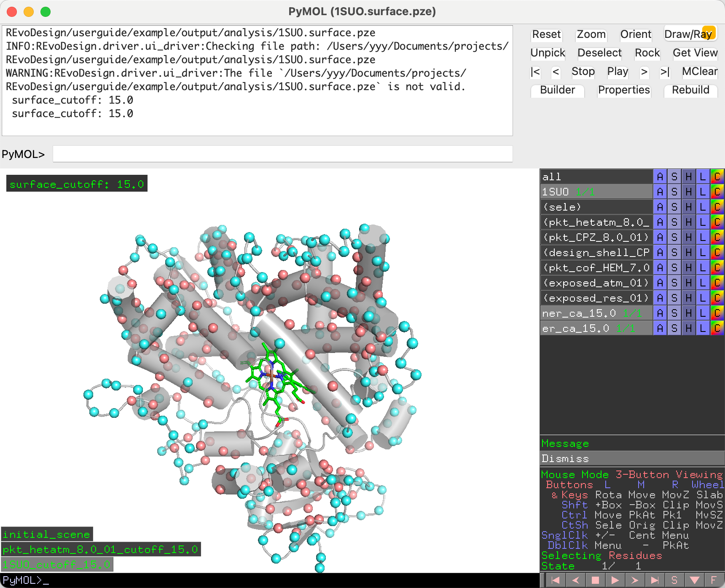Open Action menu for er_ca_15.0 object
The width and height of the screenshot is (725, 588).
[x=660, y=328]
